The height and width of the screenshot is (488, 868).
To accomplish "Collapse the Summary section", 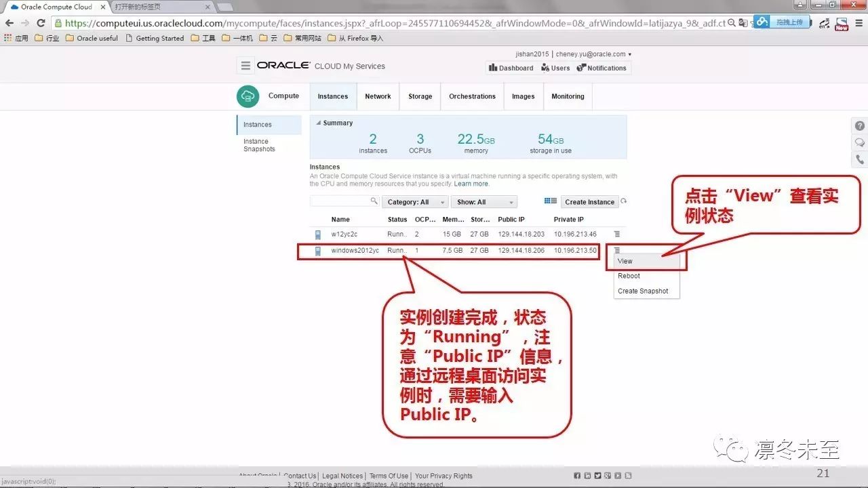I will [319, 123].
